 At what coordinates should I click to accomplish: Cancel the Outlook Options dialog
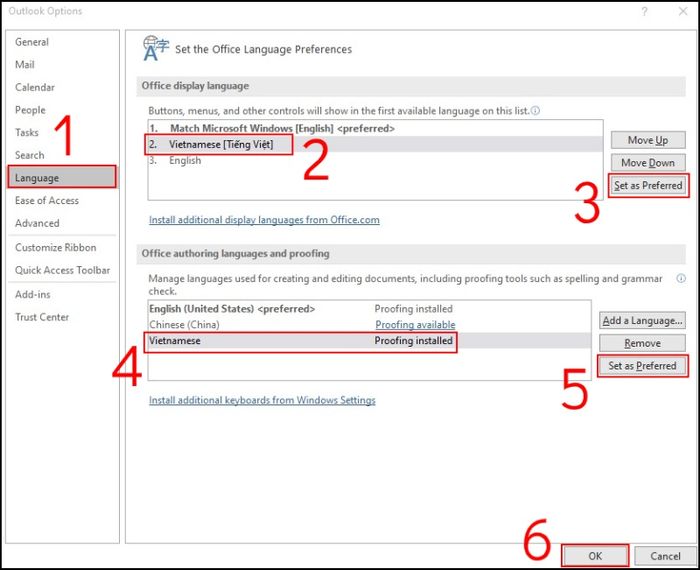pyautogui.click(x=665, y=556)
